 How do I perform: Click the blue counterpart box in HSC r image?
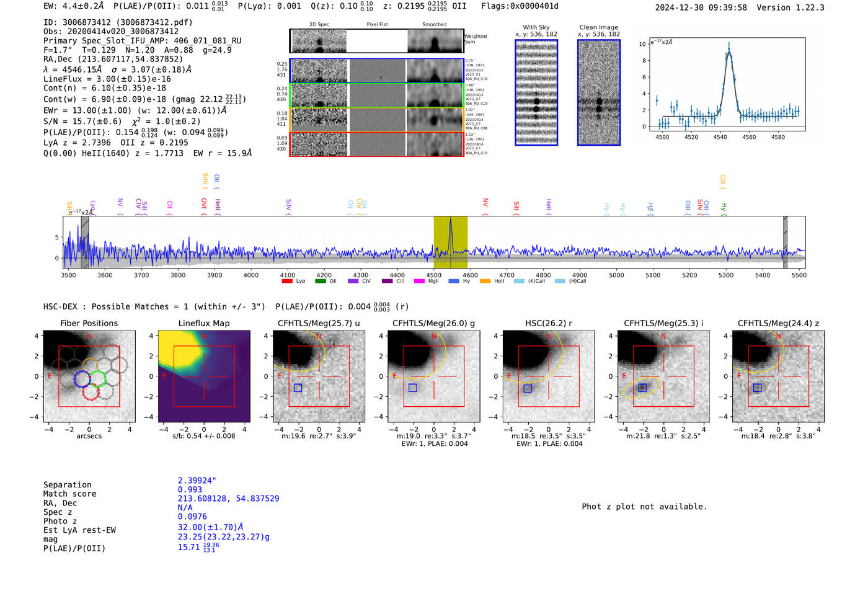point(528,388)
